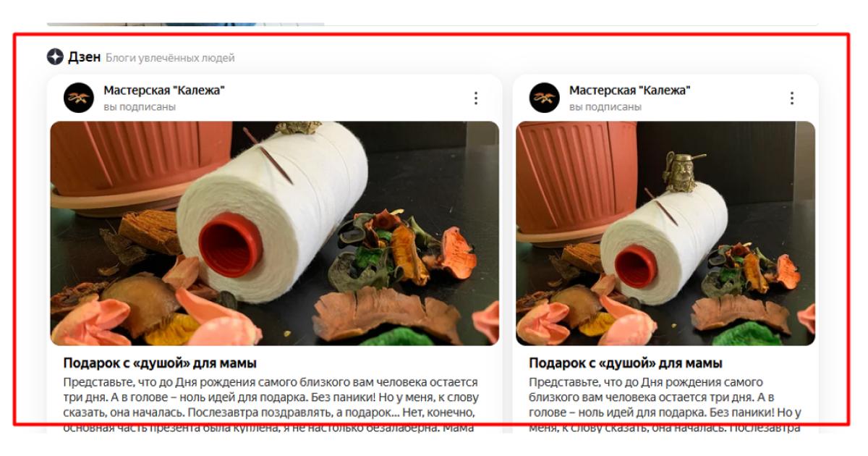The height and width of the screenshot is (456, 868).
Task: Open the three-dot menu on left card
Action: [x=475, y=98]
